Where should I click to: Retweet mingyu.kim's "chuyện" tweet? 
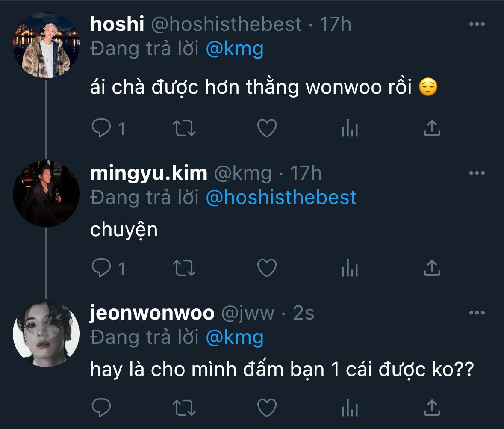click(185, 268)
